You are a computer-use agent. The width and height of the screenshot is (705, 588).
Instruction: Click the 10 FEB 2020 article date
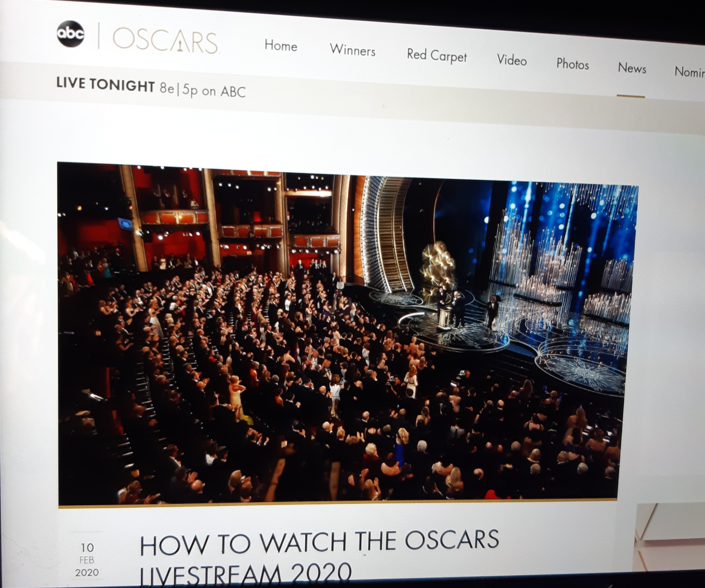point(87,560)
